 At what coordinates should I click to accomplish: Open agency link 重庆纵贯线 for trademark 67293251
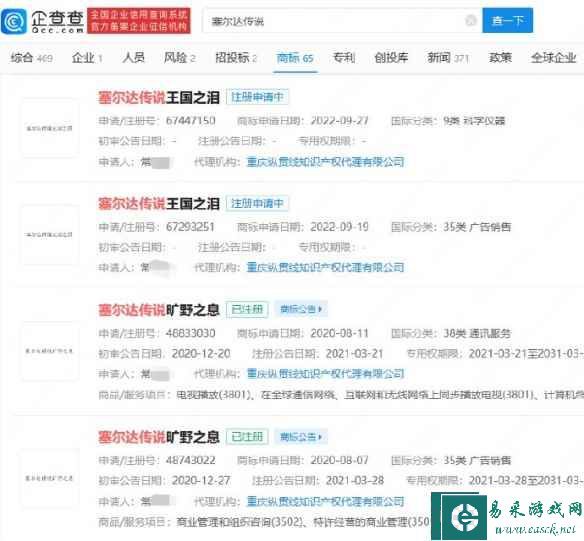click(326, 267)
